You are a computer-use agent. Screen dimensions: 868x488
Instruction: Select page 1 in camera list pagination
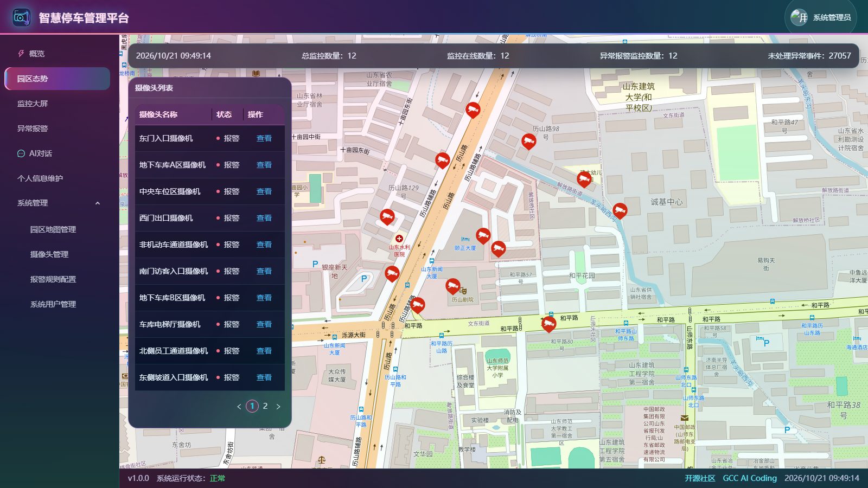pos(252,406)
